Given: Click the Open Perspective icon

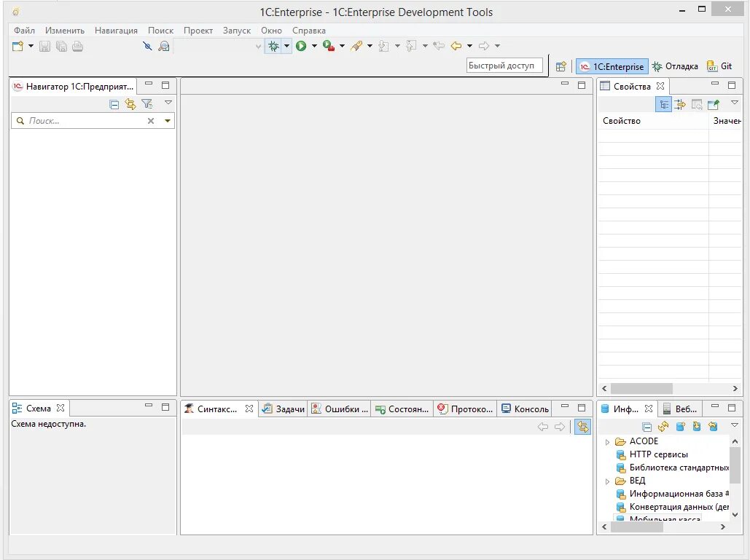Looking at the screenshot, I should pos(561,66).
